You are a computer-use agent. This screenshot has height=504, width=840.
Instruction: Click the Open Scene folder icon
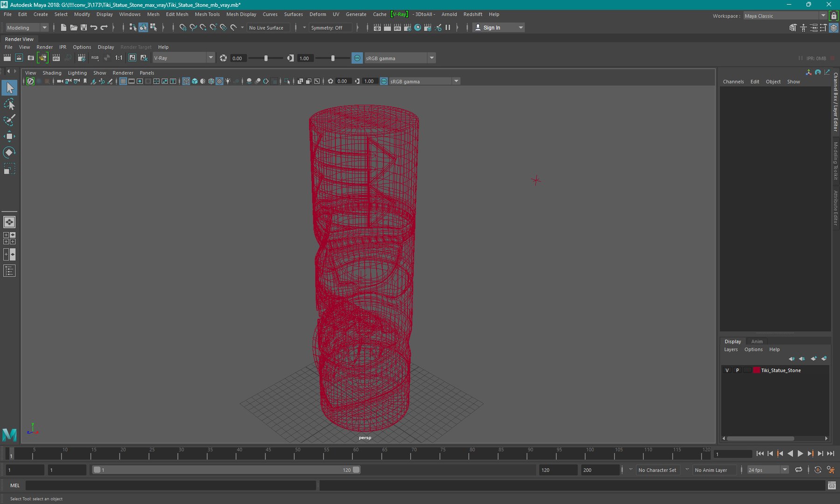point(74,28)
